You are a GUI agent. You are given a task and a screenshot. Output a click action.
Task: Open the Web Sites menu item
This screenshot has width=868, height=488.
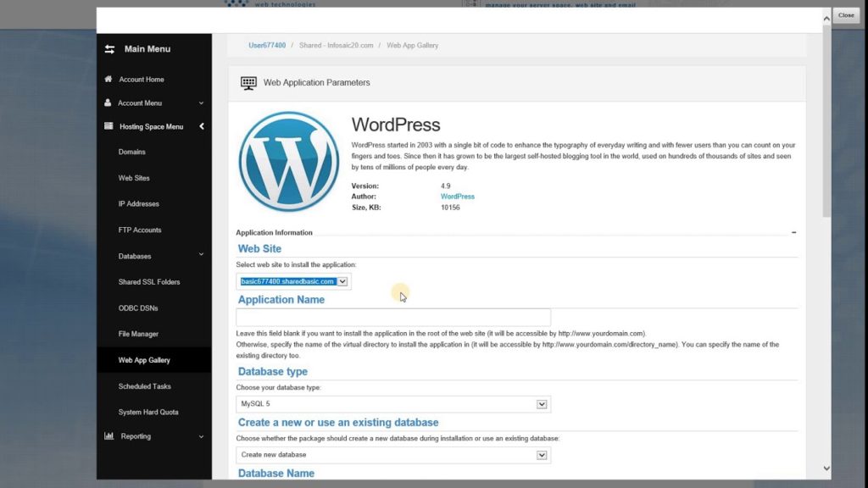coord(134,178)
